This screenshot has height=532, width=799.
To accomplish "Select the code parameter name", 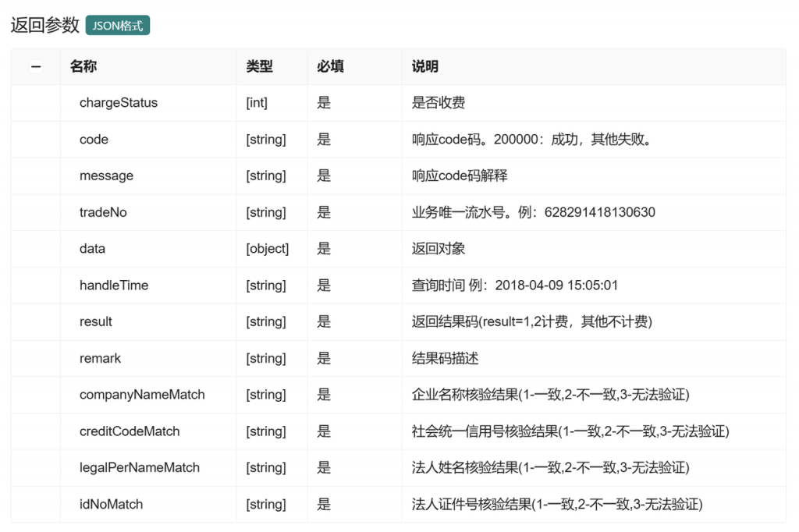I will tap(94, 140).
